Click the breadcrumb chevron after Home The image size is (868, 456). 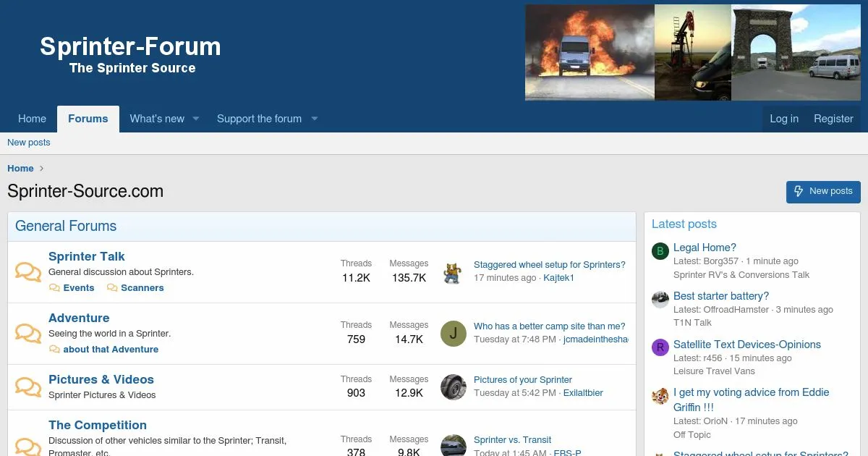coord(42,169)
